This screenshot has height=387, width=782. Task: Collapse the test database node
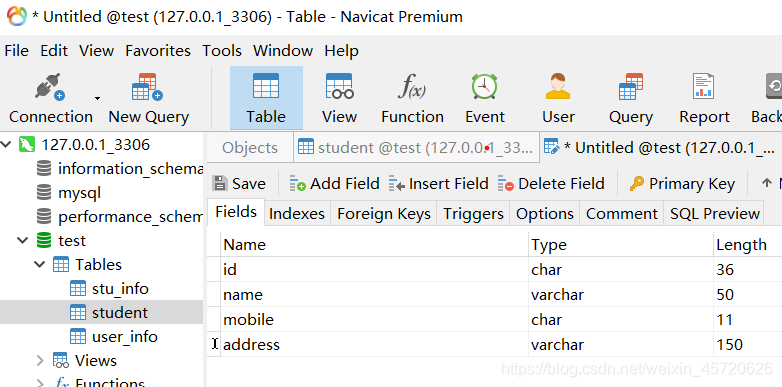pyautogui.click(x=23, y=240)
